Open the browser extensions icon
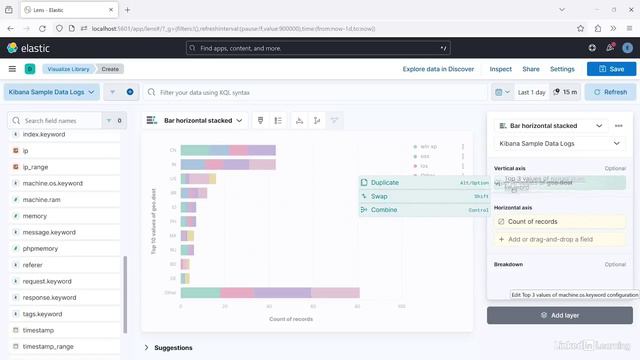 598,29
